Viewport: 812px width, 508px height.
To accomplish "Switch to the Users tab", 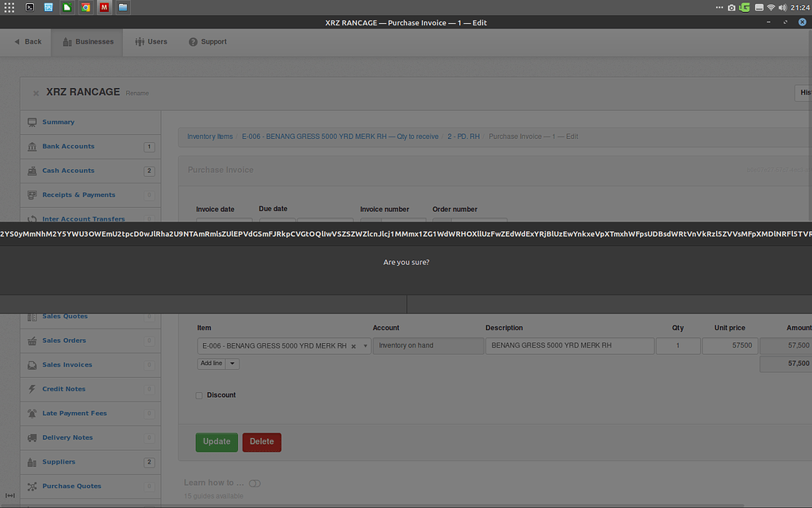I will [150, 41].
